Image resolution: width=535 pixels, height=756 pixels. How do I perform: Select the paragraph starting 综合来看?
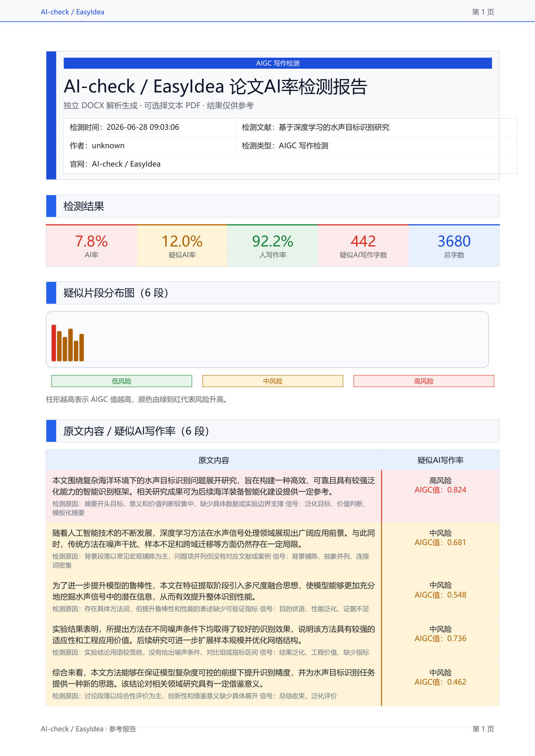coord(214,678)
